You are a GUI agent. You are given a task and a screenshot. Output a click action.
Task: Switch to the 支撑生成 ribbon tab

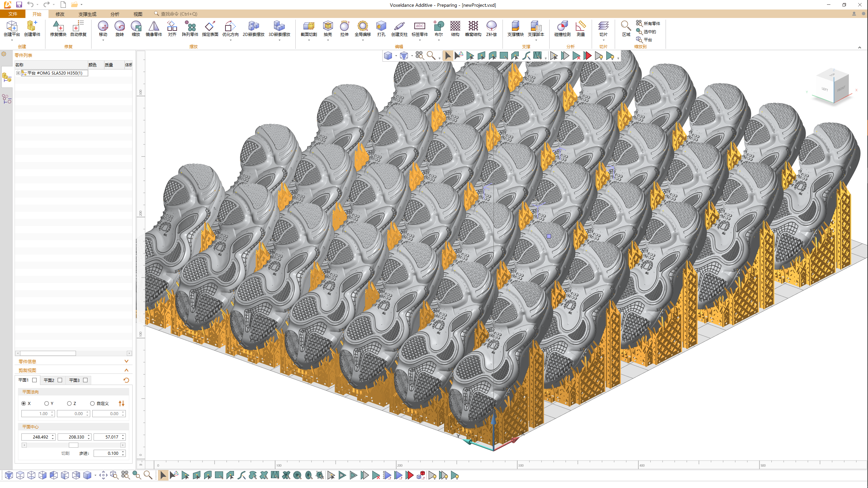[x=87, y=14]
